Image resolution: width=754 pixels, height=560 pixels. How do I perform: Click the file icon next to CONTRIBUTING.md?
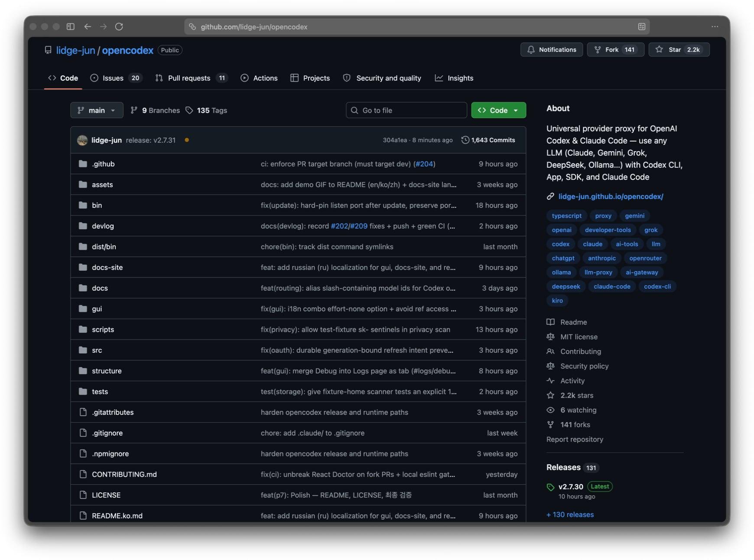pyautogui.click(x=83, y=474)
